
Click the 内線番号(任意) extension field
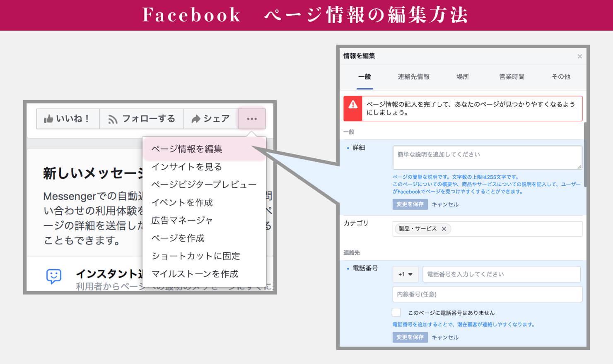tap(487, 294)
